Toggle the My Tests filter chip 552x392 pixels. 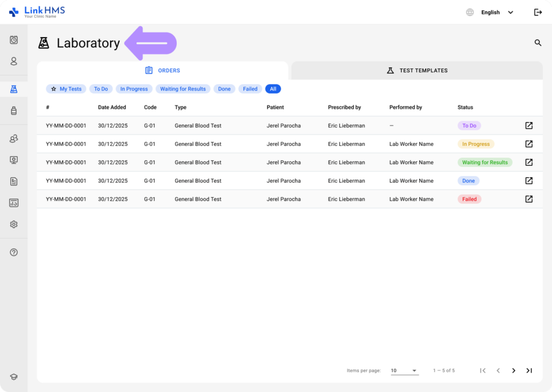(x=66, y=89)
